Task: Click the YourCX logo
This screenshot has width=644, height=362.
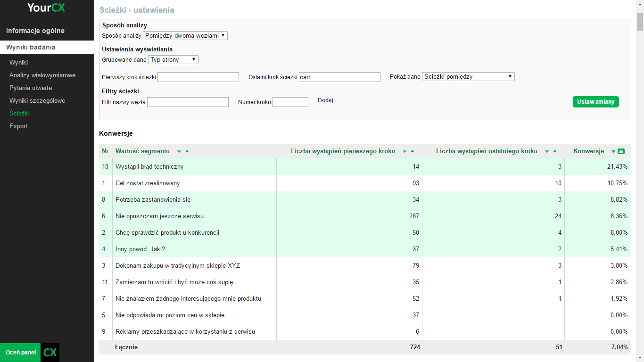Action: coord(46,8)
